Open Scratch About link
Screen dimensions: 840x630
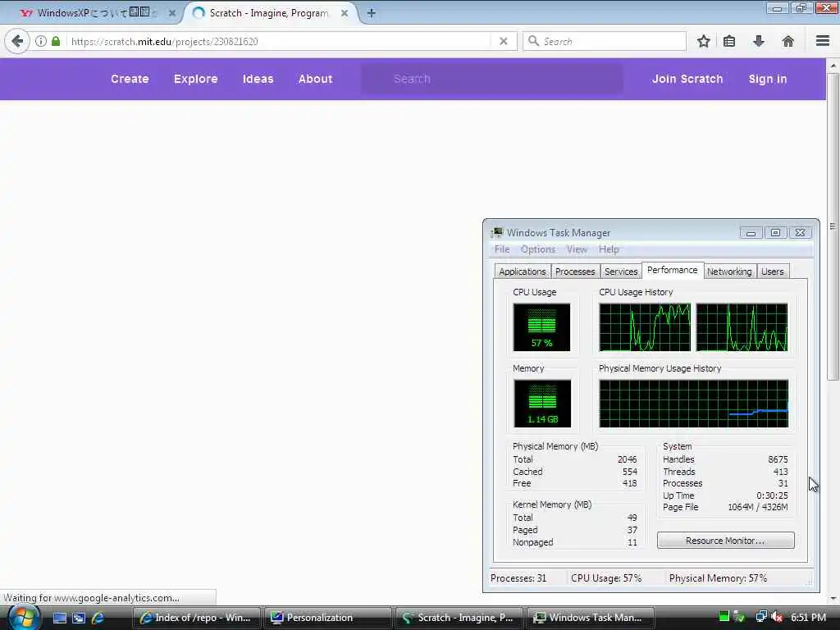pyautogui.click(x=315, y=79)
